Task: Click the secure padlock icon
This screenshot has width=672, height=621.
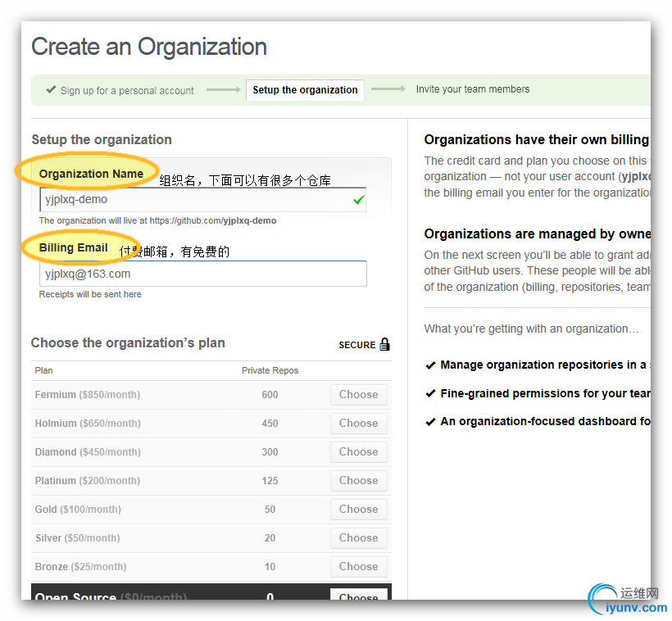Action: pyautogui.click(x=385, y=344)
